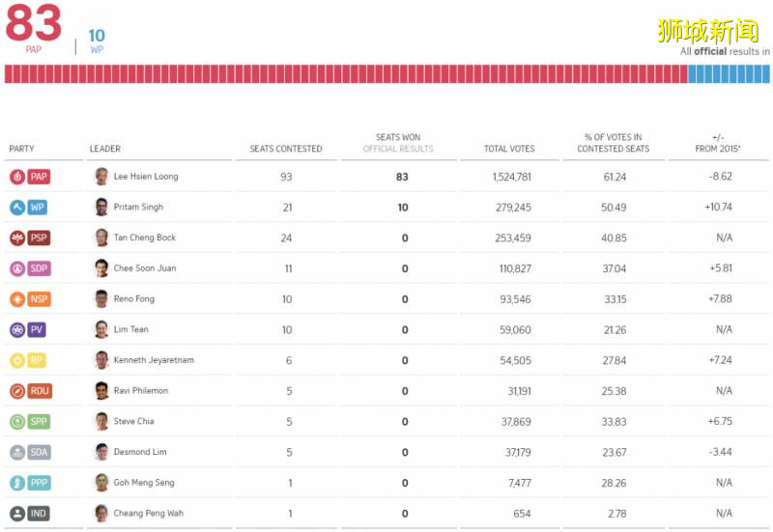The width and height of the screenshot is (773, 532).
Task: Open Lee Hsien Loong's portrait thumbnail
Action: [101, 177]
